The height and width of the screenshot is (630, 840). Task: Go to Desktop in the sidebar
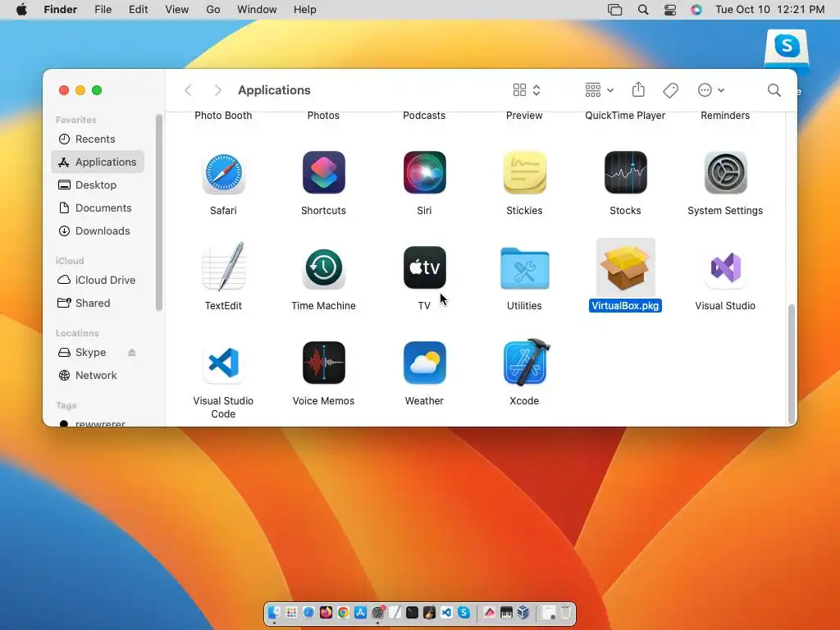click(98, 185)
